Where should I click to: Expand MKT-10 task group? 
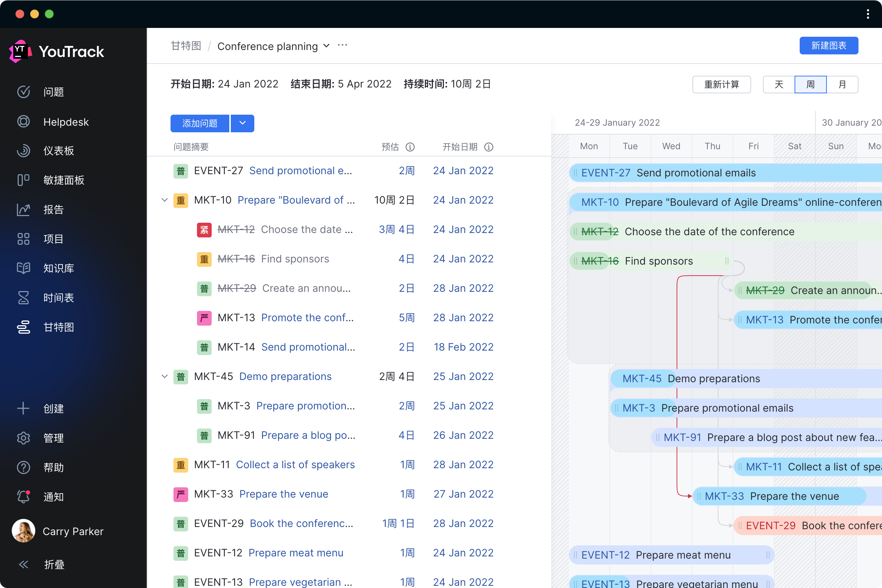point(164,200)
